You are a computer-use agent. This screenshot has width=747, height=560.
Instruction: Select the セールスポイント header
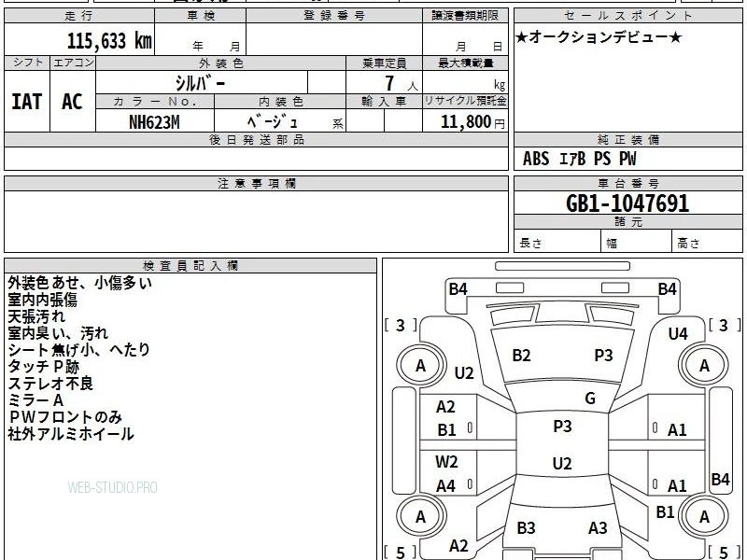[x=627, y=16]
